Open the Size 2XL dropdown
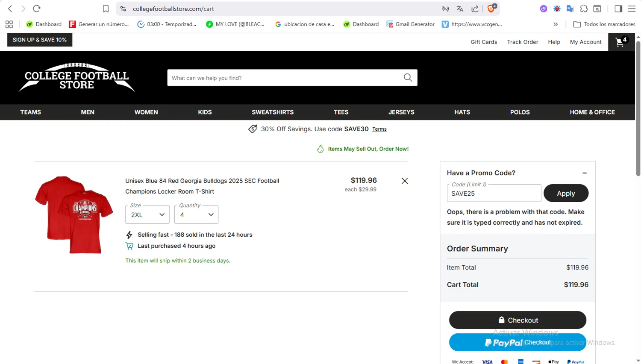This screenshot has height=364, width=641. coord(147,214)
